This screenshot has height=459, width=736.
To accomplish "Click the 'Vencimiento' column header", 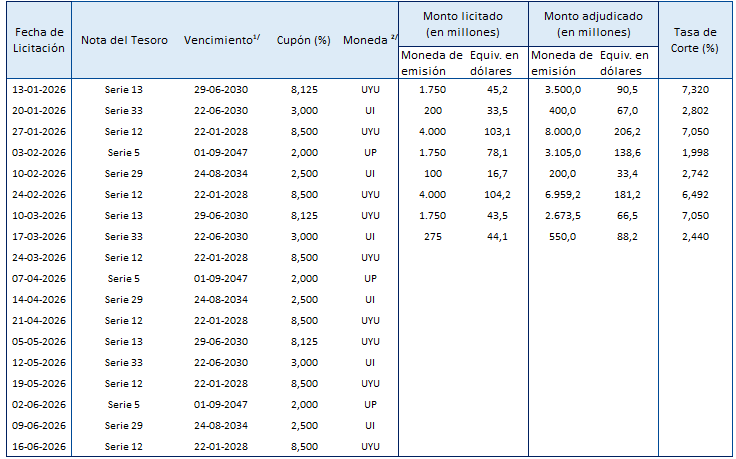I will tap(221, 40).
